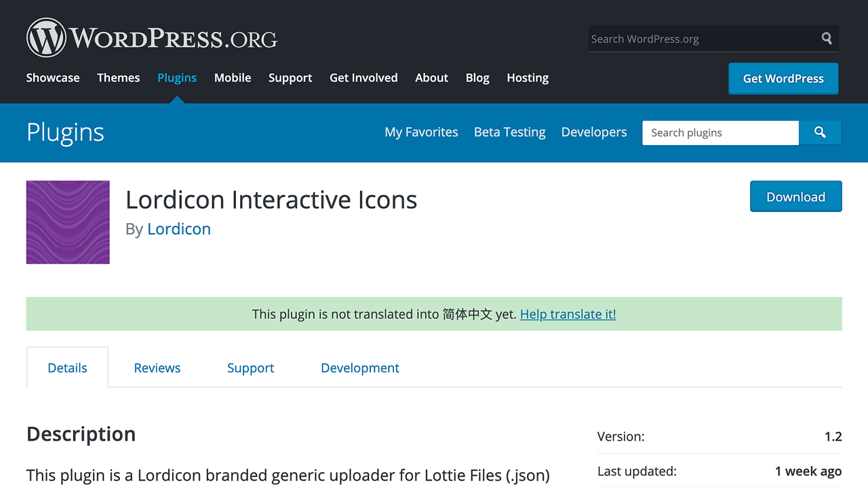Open the Get Involved page
The height and width of the screenshot is (488, 868).
coord(363,78)
